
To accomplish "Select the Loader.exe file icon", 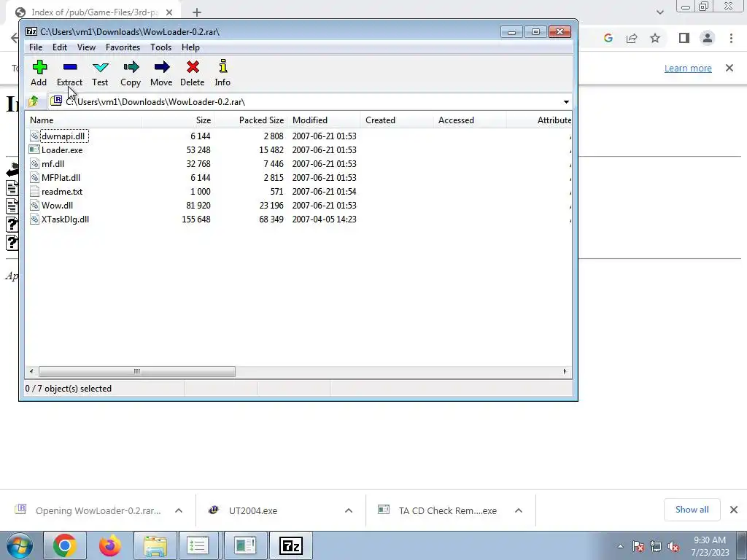I will [34, 150].
